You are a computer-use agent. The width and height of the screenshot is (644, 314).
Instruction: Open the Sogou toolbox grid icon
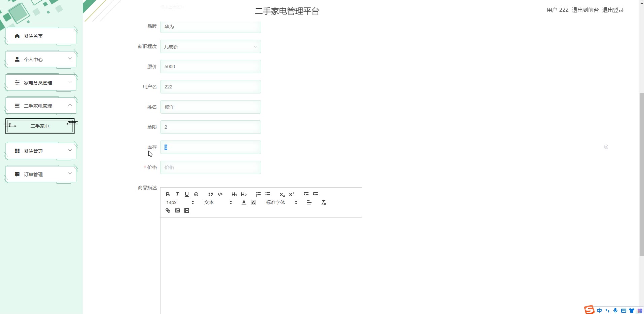640,311
